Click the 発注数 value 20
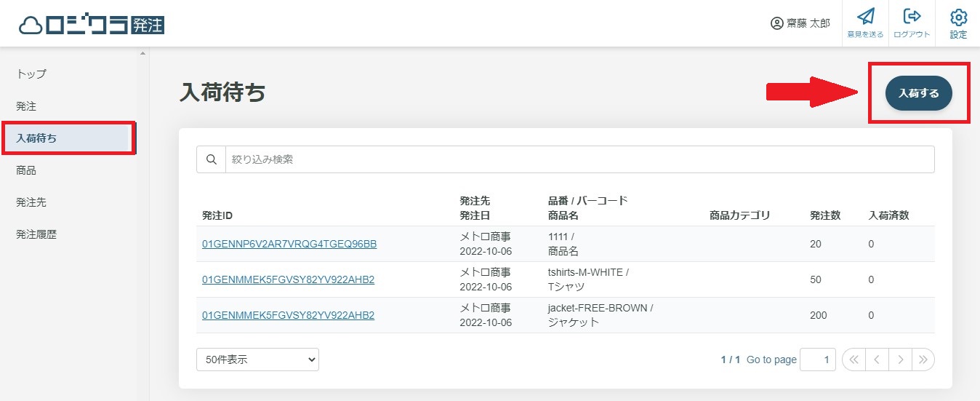The height and width of the screenshot is (401, 980). [816, 244]
